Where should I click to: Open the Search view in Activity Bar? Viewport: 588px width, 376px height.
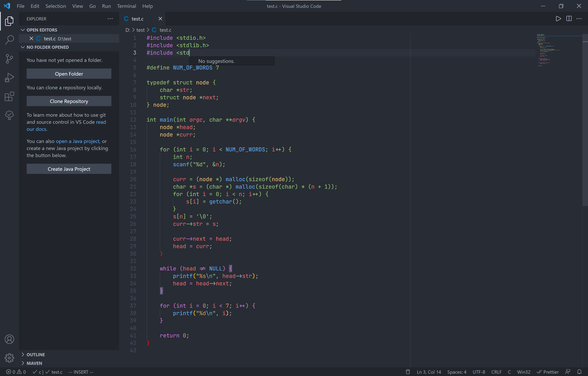[x=9, y=40]
